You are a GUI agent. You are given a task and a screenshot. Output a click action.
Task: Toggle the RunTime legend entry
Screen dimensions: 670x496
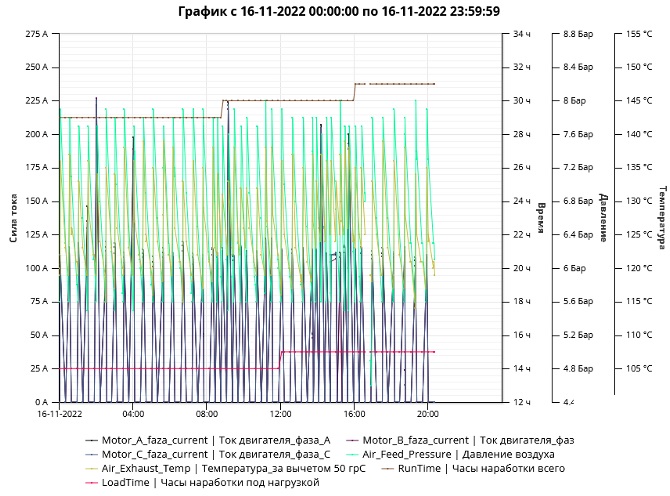473,469
